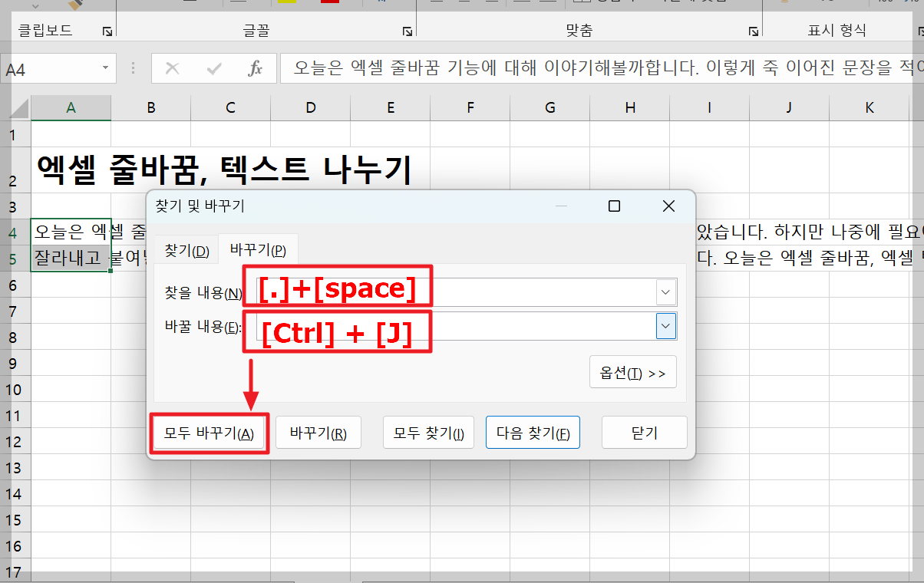
Task: Open the Name Box dropdown arrow
Action: (106, 68)
